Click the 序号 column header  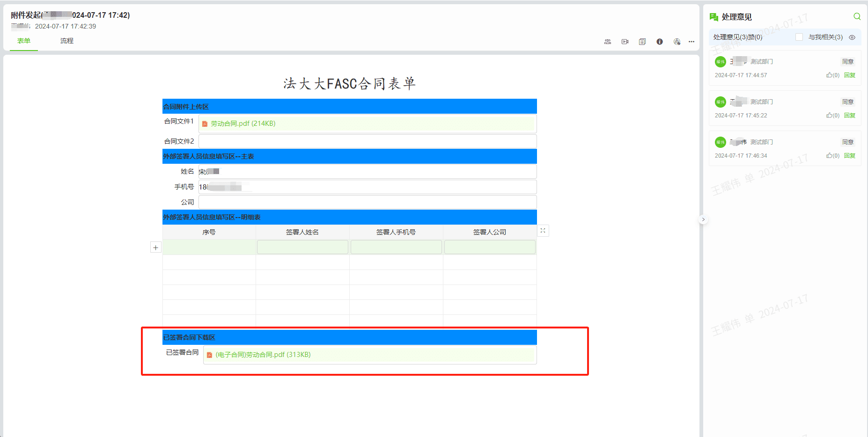(x=209, y=232)
